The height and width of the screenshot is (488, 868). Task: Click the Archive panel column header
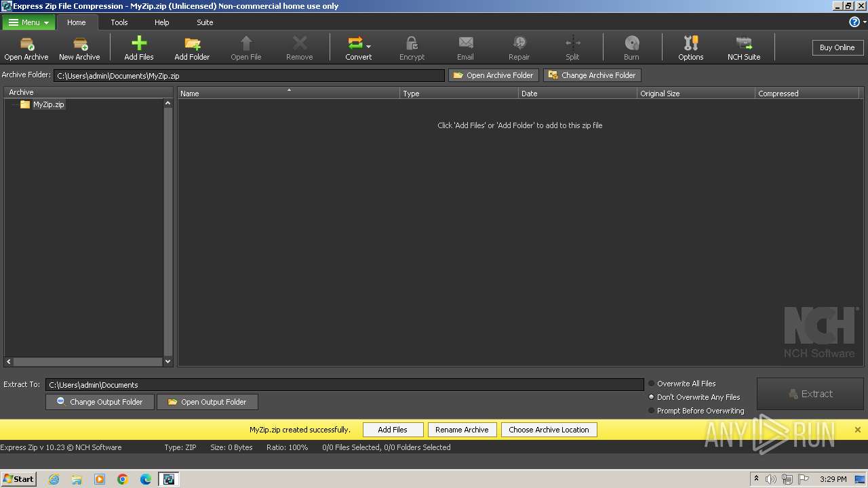click(x=88, y=92)
